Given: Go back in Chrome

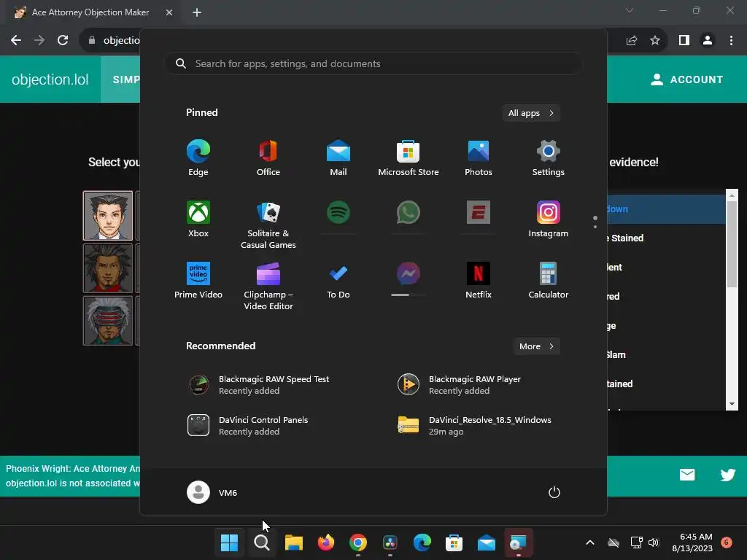Looking at the screenshot, I should coord(16,41).
